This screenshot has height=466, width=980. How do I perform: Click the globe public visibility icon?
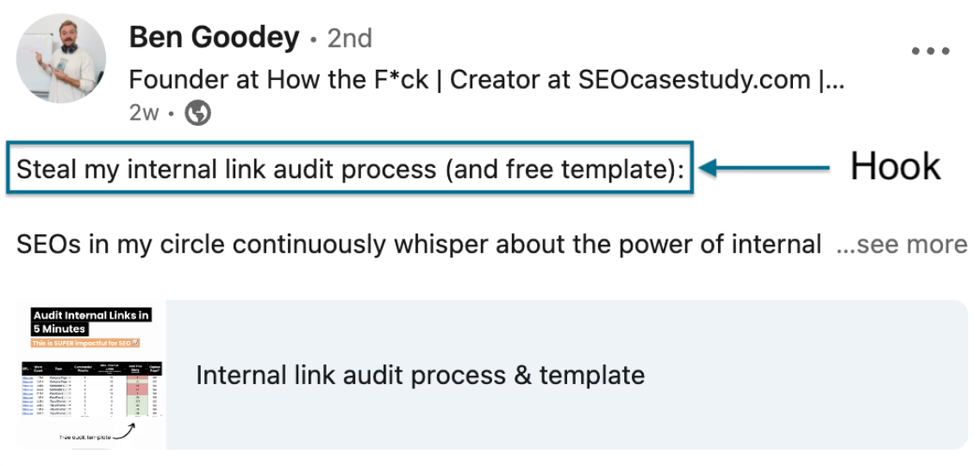pos(198,113)
